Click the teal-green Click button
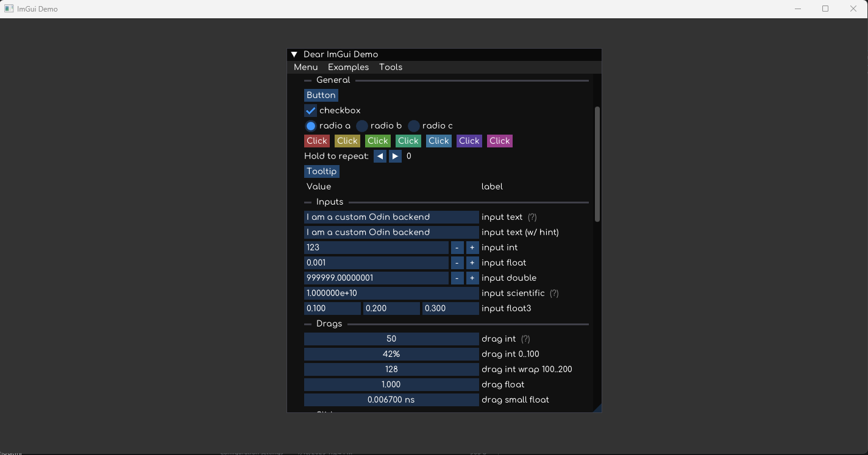The height and width of the screenshot is (455, 868). pos(408,141)
